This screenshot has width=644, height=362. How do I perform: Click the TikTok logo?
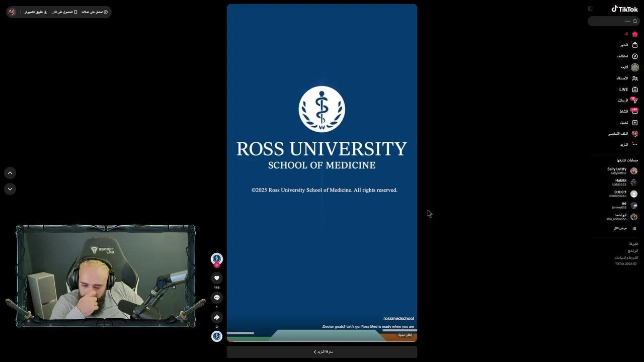624,9
